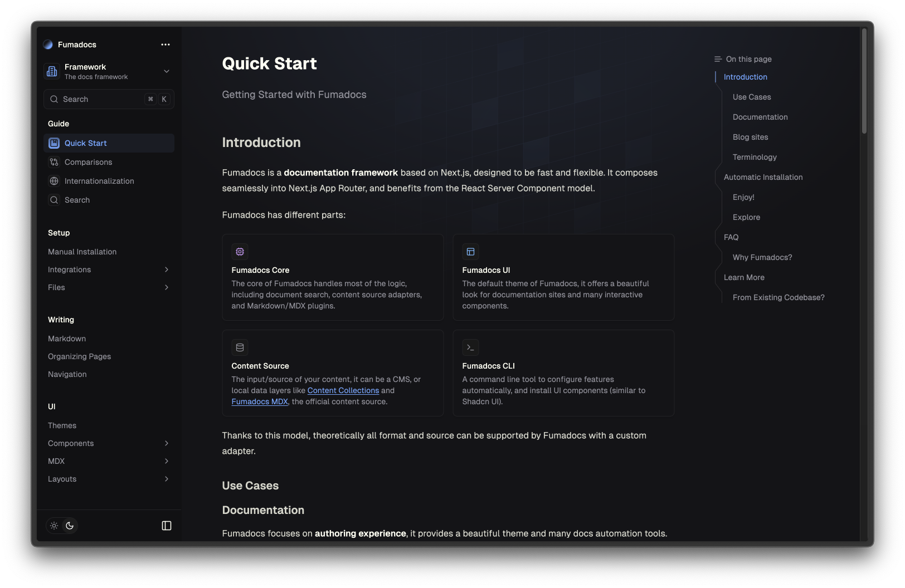Click the page vertical scrollbar
Screen dimensions: 905x588
pos(864,81)
